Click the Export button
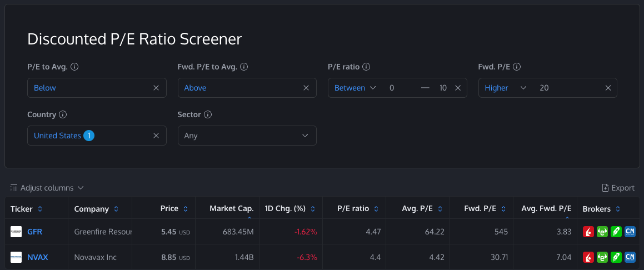 tap(618, 188)
